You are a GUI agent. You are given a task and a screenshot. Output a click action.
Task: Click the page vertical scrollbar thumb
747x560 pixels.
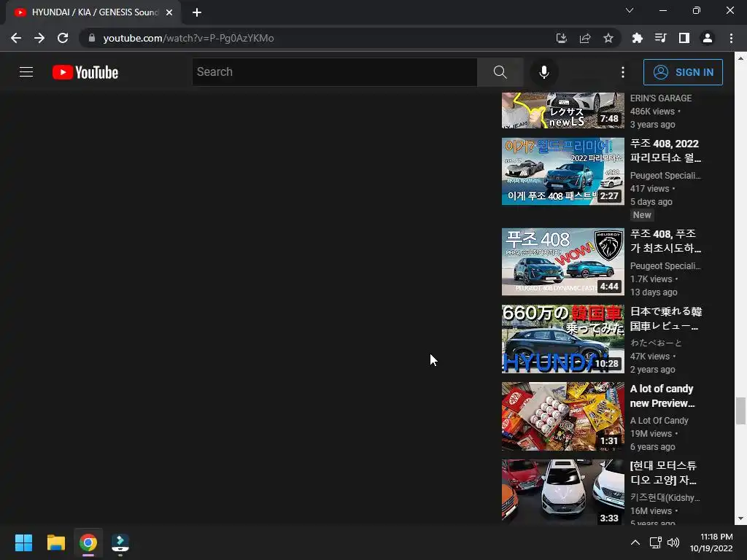point(740,411)
